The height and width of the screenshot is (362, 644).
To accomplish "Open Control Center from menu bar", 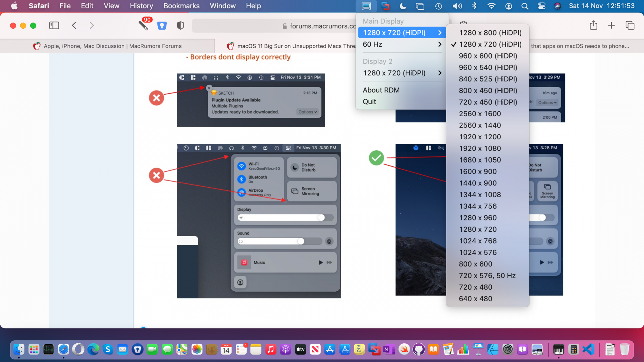I will [542, 6].
